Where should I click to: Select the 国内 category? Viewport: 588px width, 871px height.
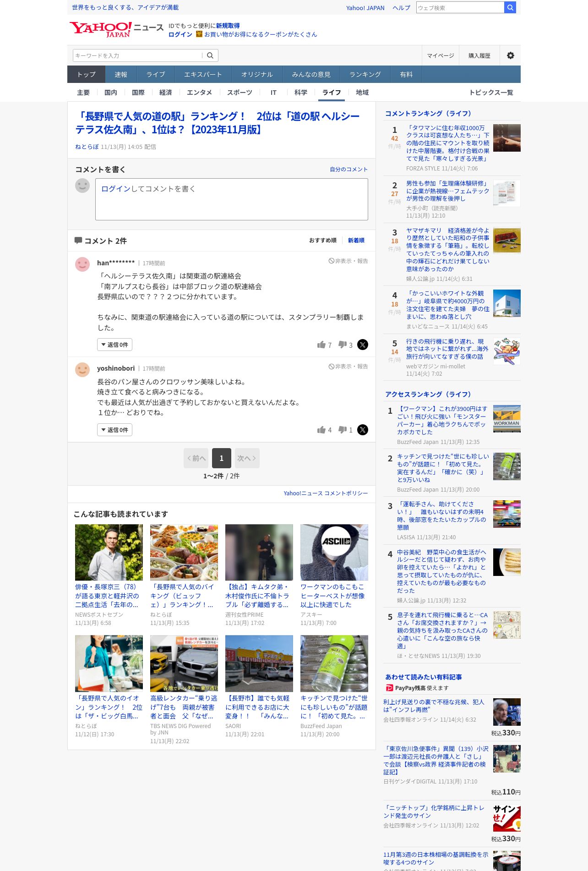[x=111, y=93]
